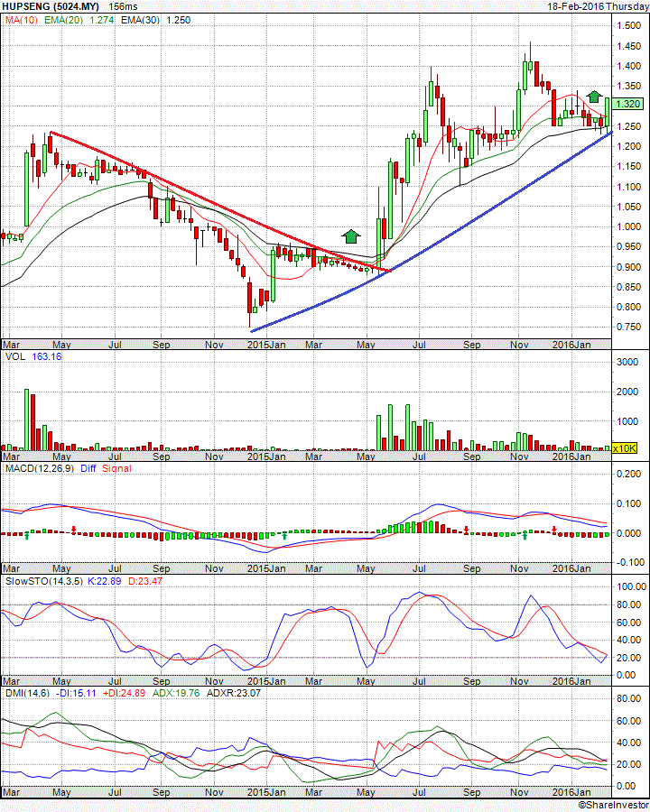Click the 1.500 price axis label

coord(628,25)
